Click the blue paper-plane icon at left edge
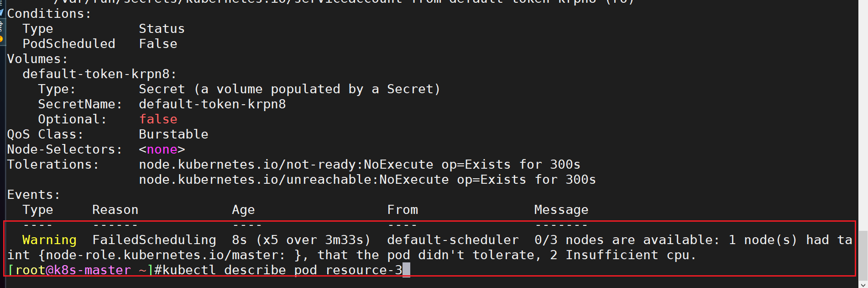 pos(1,12)
